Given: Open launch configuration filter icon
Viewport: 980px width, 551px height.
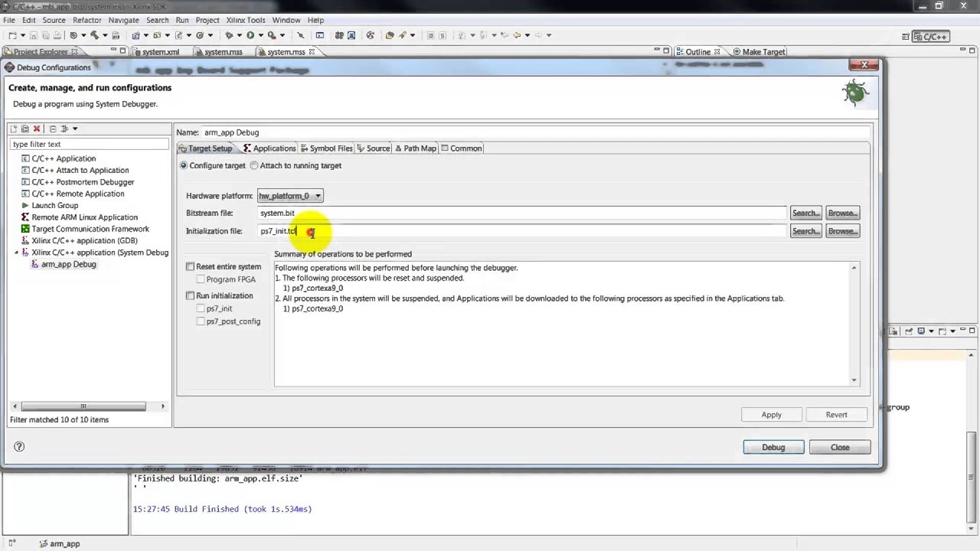Looking at the screenshot, I should tap(65, 129).
